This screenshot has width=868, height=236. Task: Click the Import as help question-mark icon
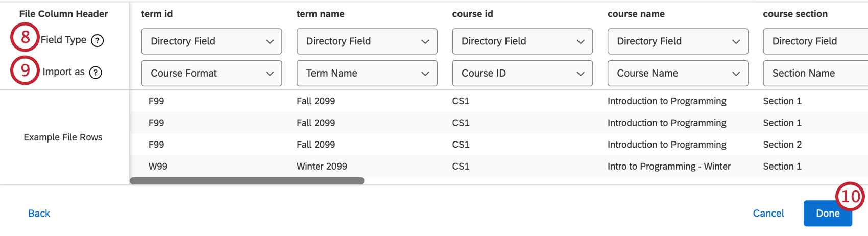pyautogui.click(x=95, y=73)
